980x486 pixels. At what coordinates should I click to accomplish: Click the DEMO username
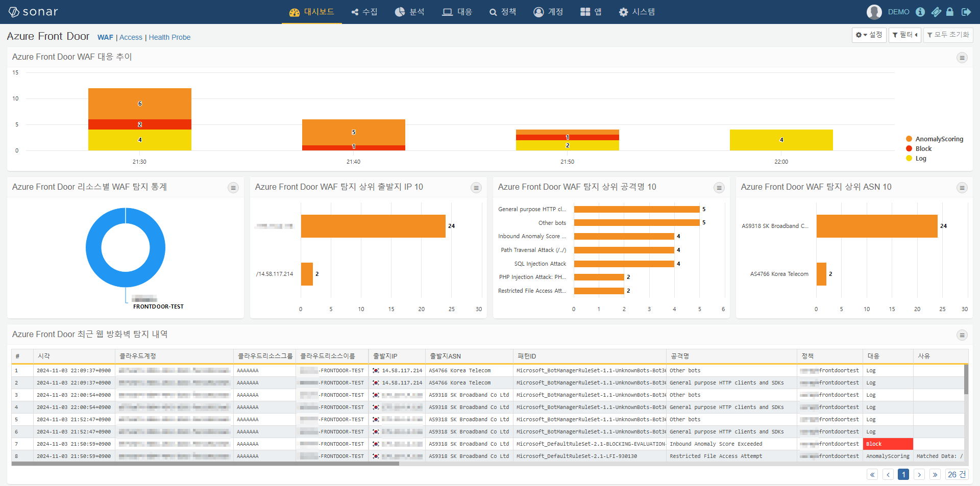(x=898, y=12)
